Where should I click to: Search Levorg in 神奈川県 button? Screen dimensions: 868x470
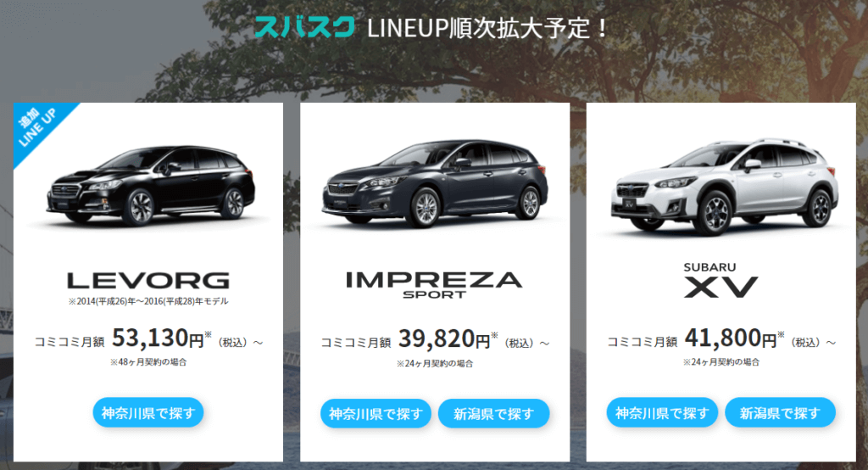148,412
